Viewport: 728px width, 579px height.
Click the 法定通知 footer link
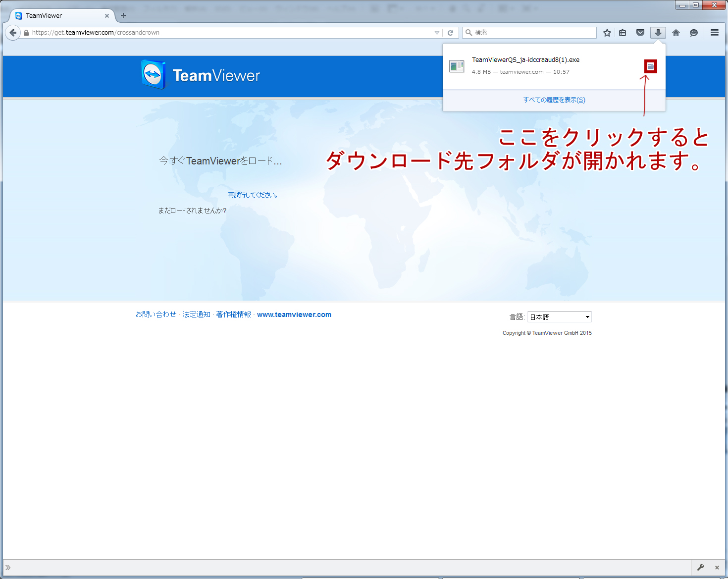(197, 315)
